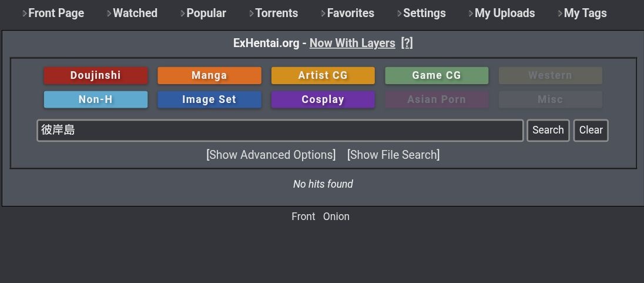Viewport: 644px width, 283px height.
Task: Open the Now With Layers link
Action: (x=352, y=43)
